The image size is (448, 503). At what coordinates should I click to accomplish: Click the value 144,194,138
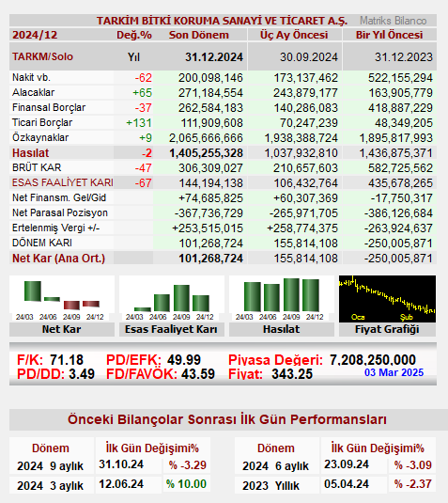click(210, 183)
